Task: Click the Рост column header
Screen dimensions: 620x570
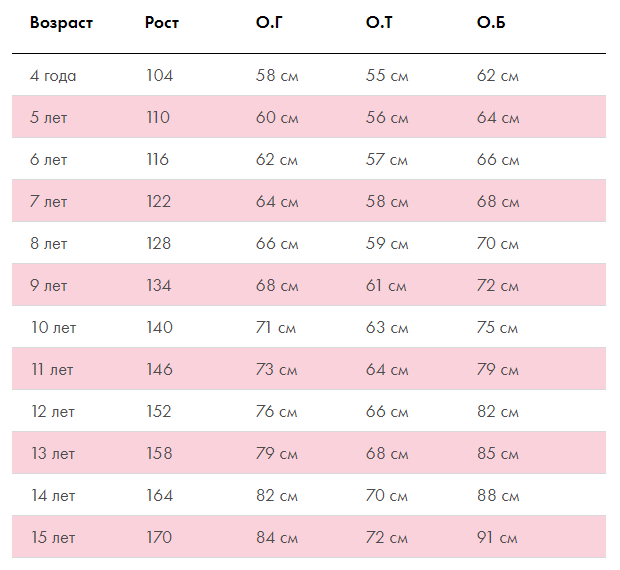Action: click(162, 23)
